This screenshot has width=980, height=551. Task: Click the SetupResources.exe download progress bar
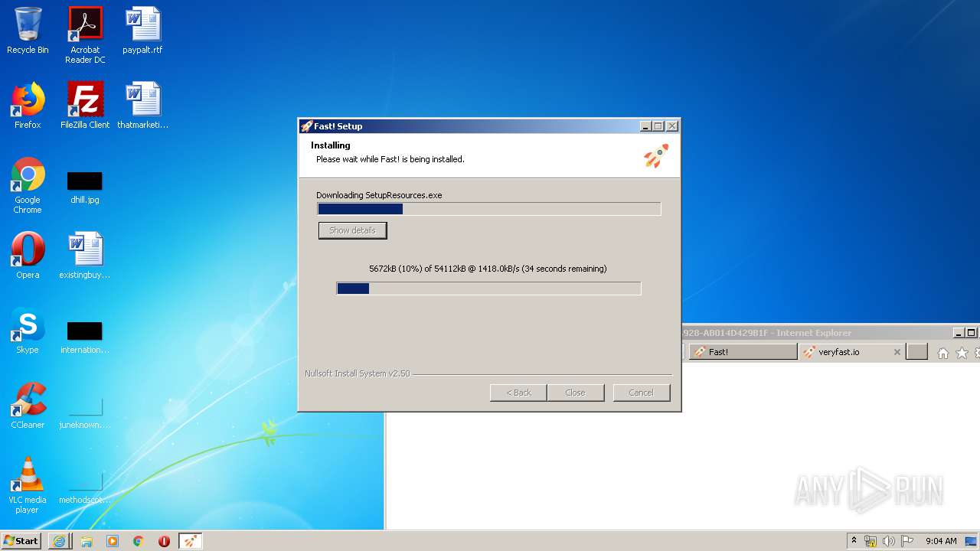point(488,209)
